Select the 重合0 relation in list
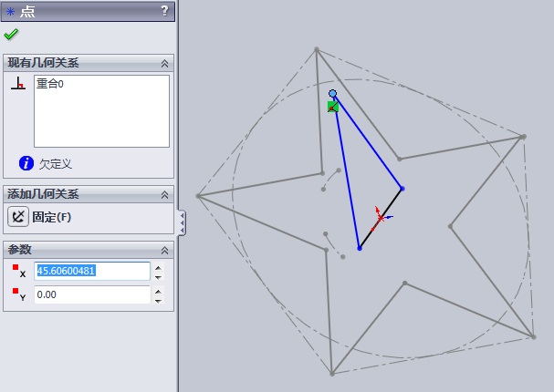This screenshot has width=554, height=392. [50, 84]
